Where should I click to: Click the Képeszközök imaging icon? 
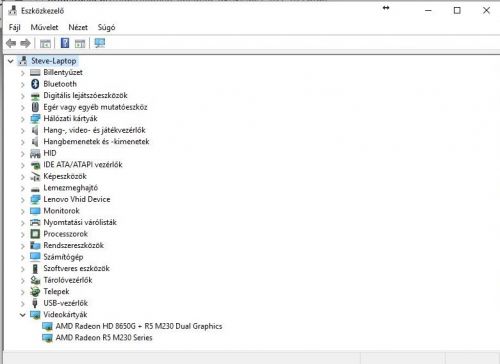(x=35, y=176)
